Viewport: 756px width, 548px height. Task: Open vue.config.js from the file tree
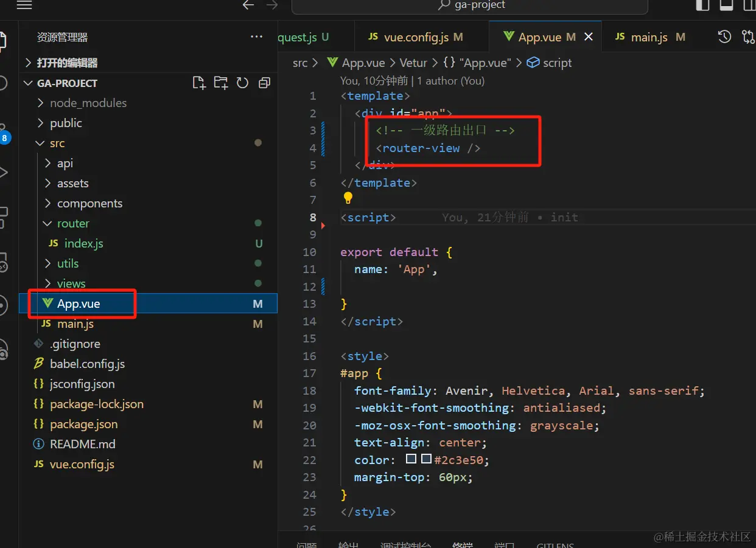[x=82, y=464]
